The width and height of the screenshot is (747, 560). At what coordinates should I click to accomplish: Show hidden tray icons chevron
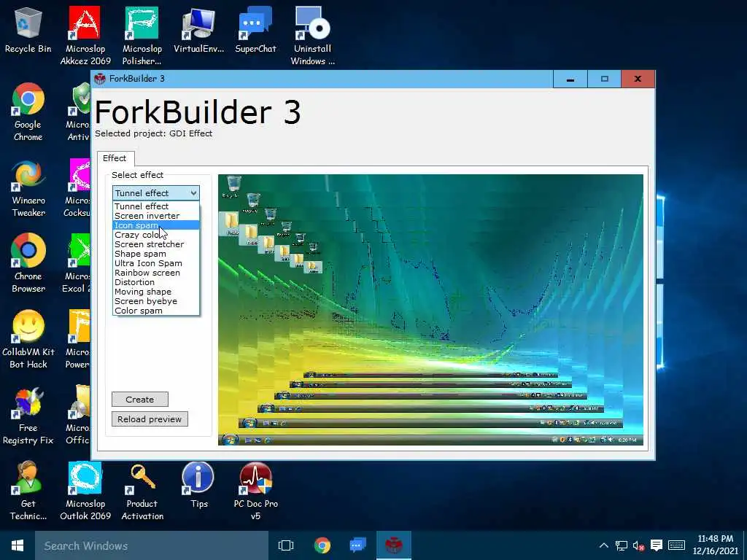[x=603, y=545]
